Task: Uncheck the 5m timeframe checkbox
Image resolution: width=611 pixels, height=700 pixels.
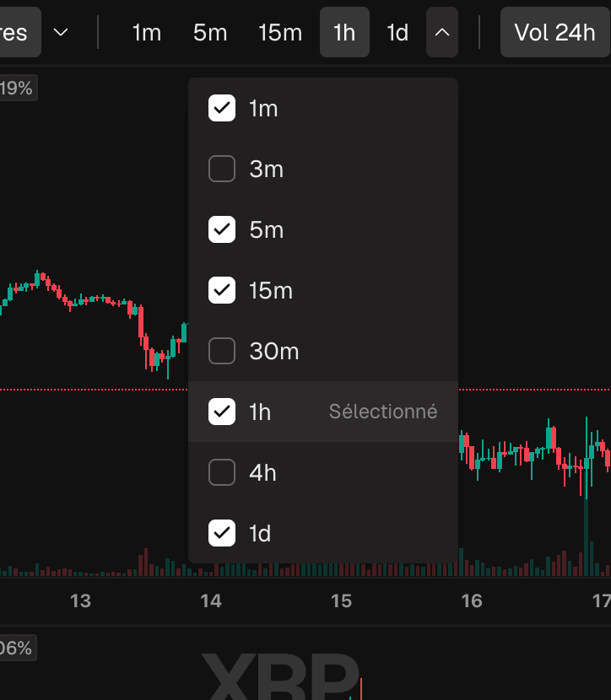Action: tap(222, 229)
